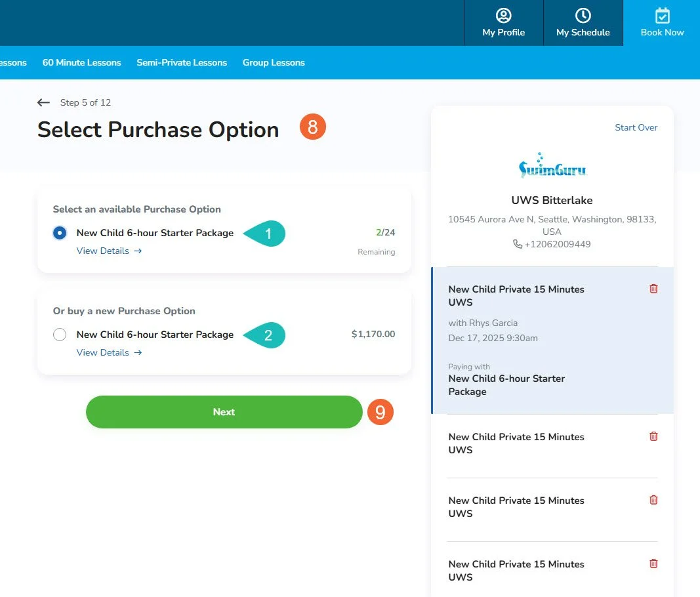Open 60 Minute Lessons menu item
This screenshot has width=700, height=597.
[82, 62]
